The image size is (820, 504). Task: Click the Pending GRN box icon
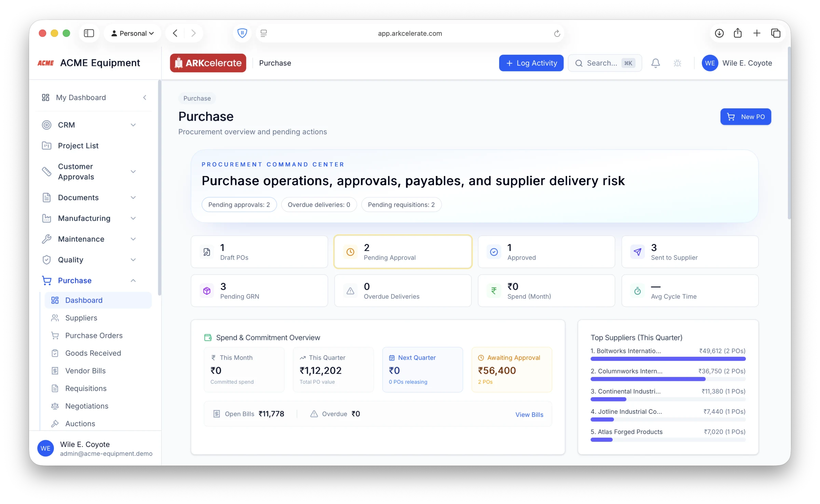click(207, 291)
